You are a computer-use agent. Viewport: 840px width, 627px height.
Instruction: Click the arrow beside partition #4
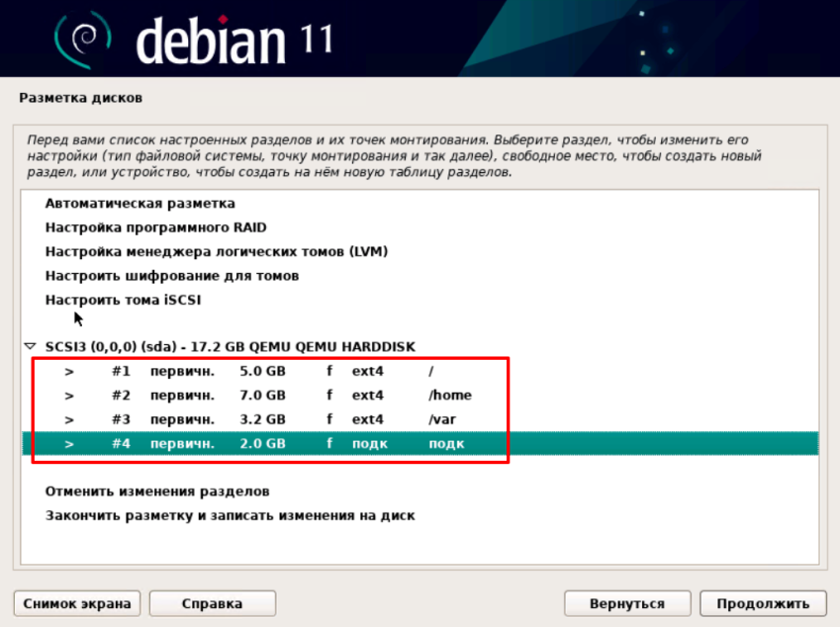pyautogui.click(x=69, y=444)
